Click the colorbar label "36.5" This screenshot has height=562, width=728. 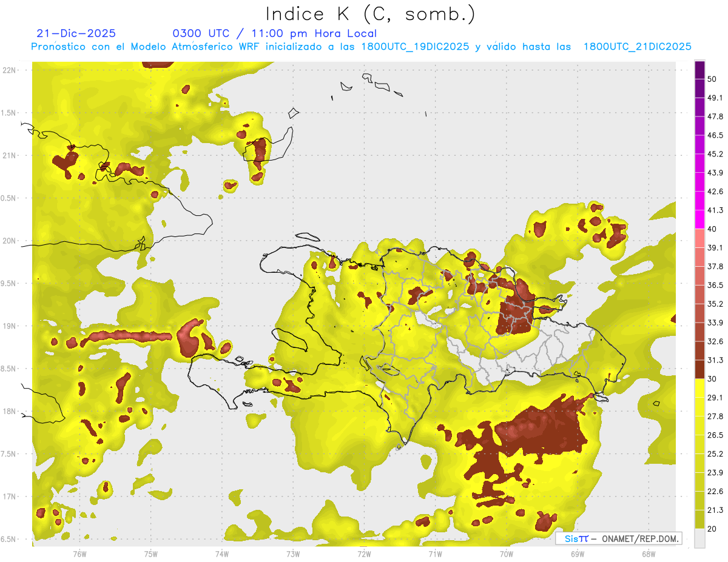click(715, 285)
